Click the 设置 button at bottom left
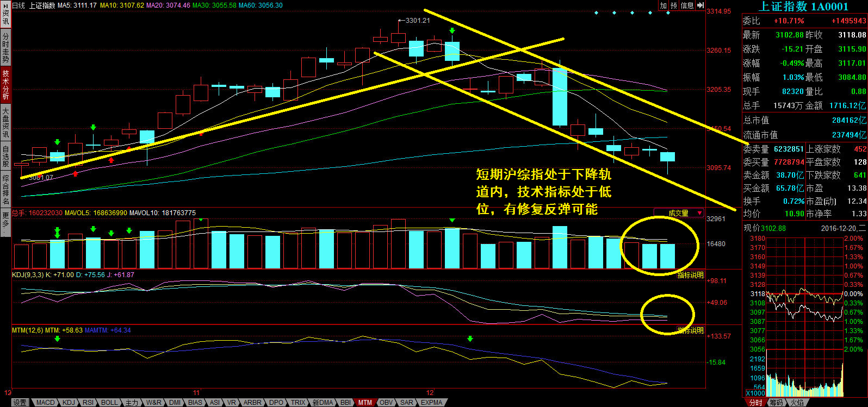 20,403
